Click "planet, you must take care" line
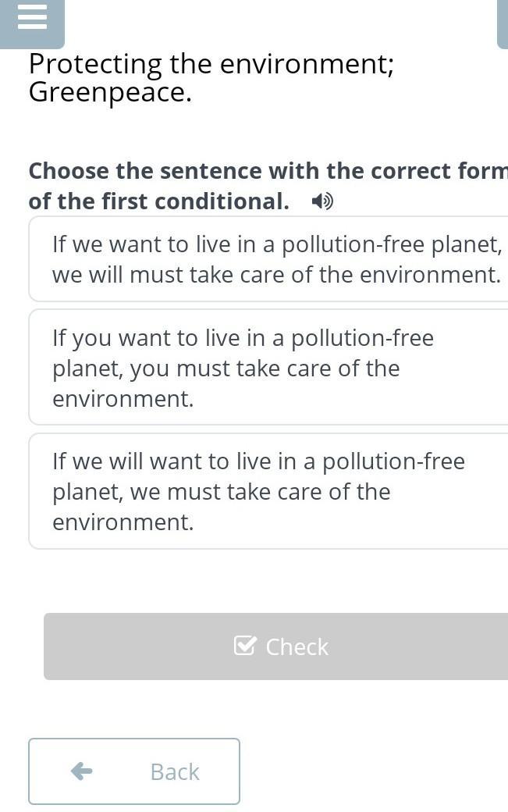 (x=226, y=369)
